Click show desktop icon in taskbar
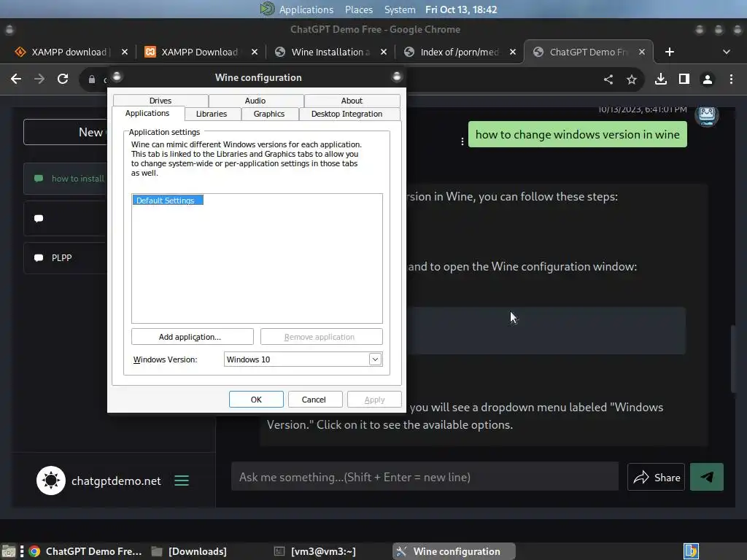747x560 pixels. [9, 551]
